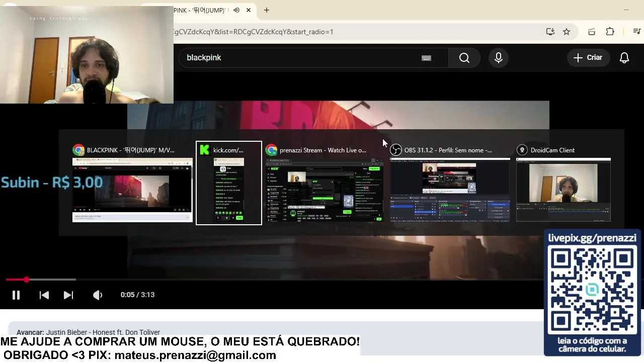Image resolution: width=644 pixels, height=362 pixels.
Task: Open the upcoming Justin Bieber Honest track
Action: click(x=103, y=332)
